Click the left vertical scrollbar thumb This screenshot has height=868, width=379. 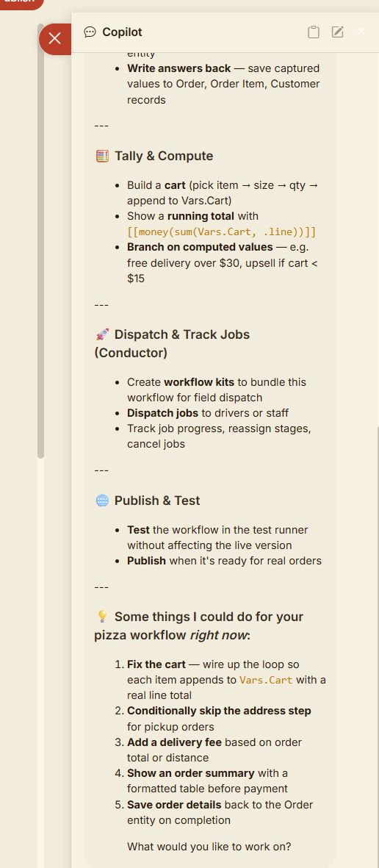pos(40,241)
